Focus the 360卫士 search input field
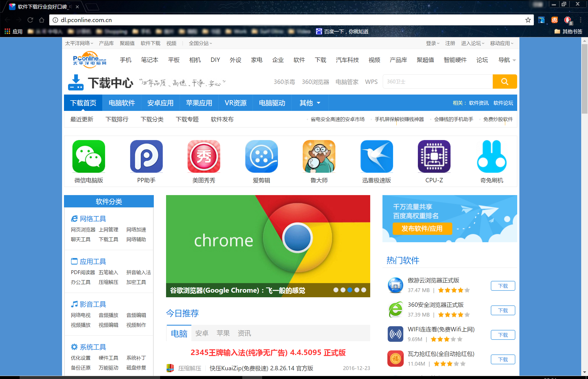The height and width of the screenshot is (379, 588). [438, 81]
